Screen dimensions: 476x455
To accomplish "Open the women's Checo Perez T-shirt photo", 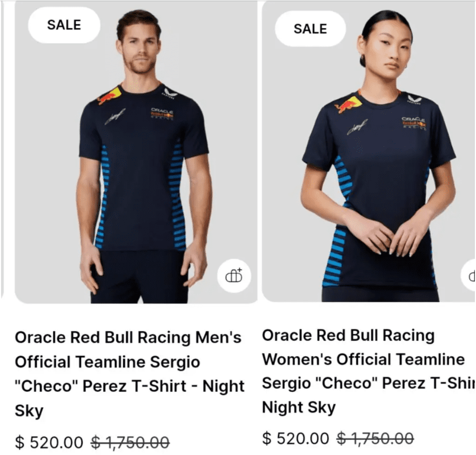I will pos(368,152).
